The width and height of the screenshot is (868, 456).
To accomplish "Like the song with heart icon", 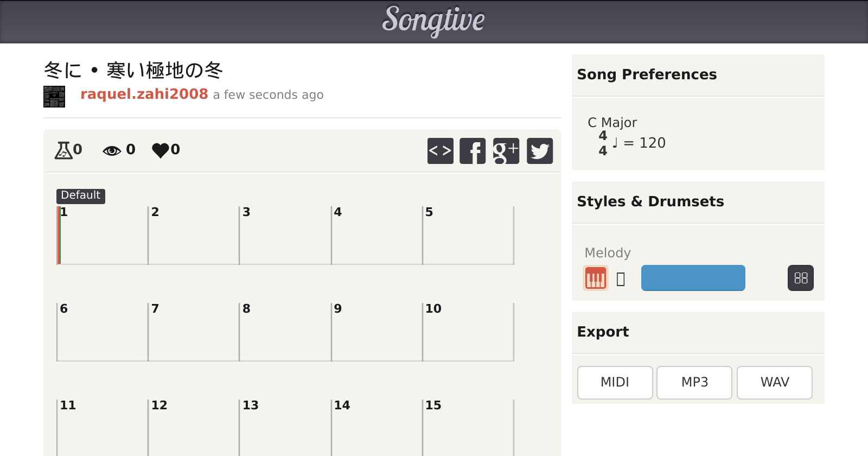I will click(161, 150).
